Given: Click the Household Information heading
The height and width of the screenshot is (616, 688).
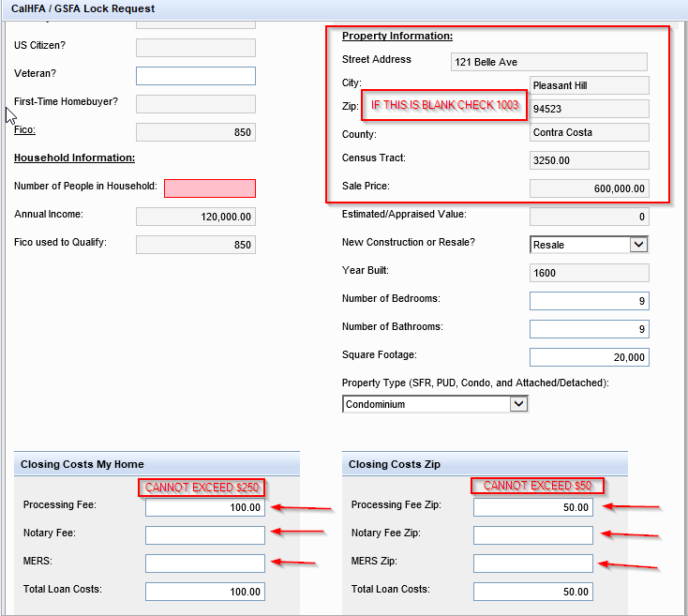Looking at the screenshot, I should click(75, 158).
